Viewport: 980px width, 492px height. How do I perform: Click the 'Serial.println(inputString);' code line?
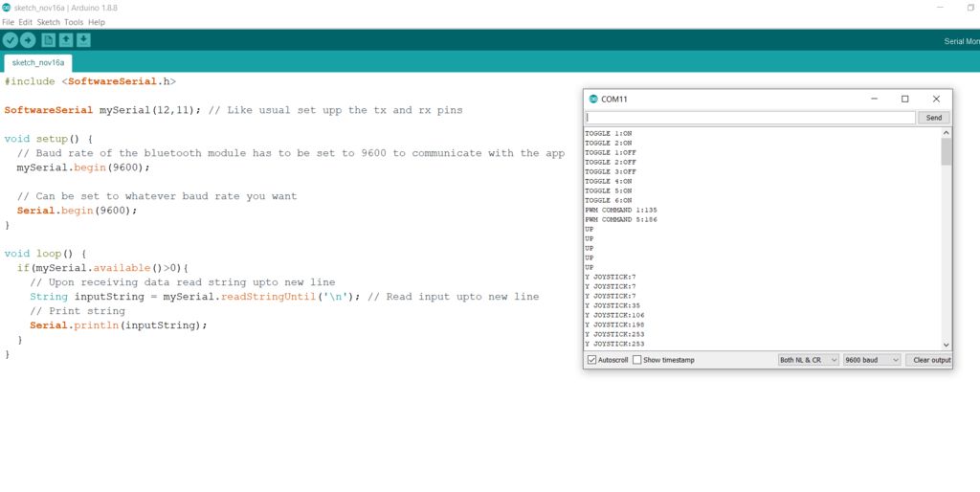click(x=118, y=325)
